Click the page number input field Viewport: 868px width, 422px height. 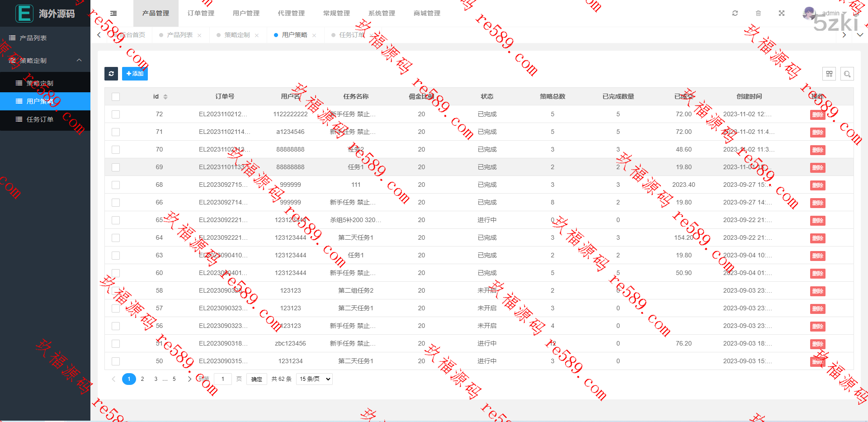[x=223, y=379]
